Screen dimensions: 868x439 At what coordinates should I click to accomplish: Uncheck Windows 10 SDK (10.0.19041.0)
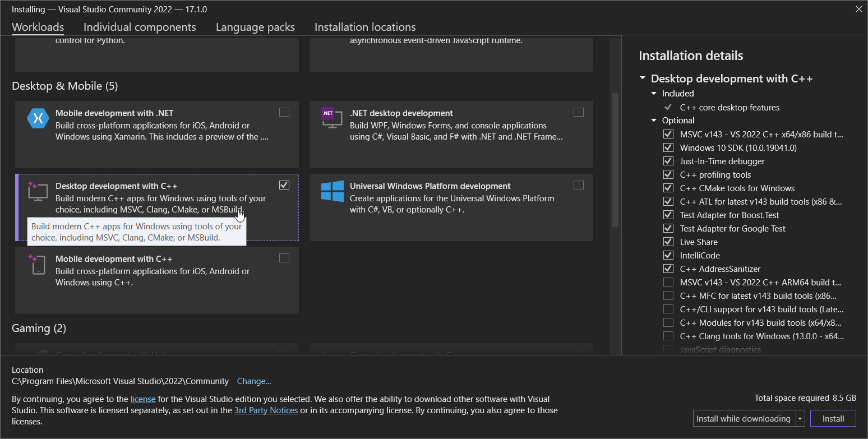click(668, 147)
